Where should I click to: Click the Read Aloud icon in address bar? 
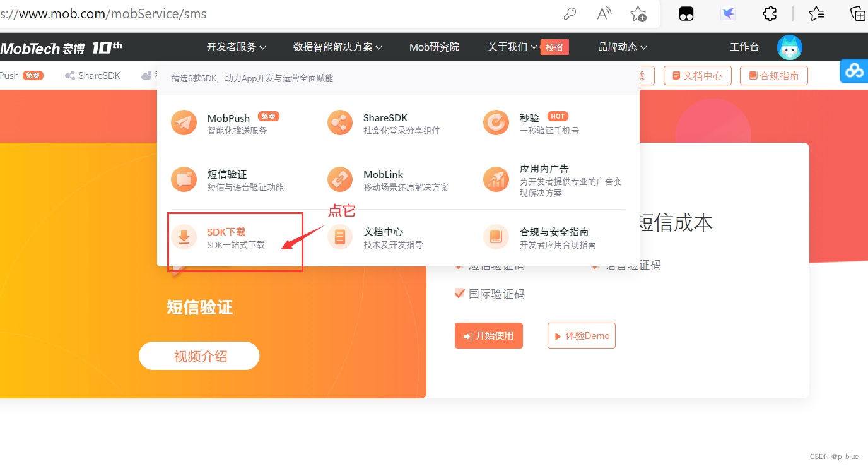pos(604,14)
